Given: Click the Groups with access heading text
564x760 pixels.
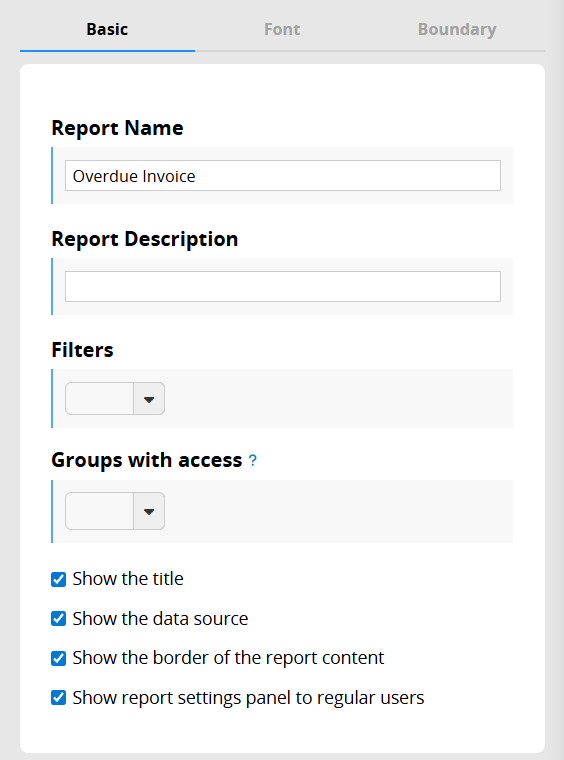Looking at the screenshot, I should pos(147,460).
